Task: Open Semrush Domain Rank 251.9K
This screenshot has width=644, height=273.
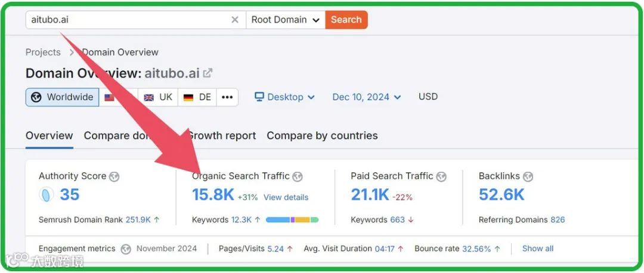Action: click(138, 220)
